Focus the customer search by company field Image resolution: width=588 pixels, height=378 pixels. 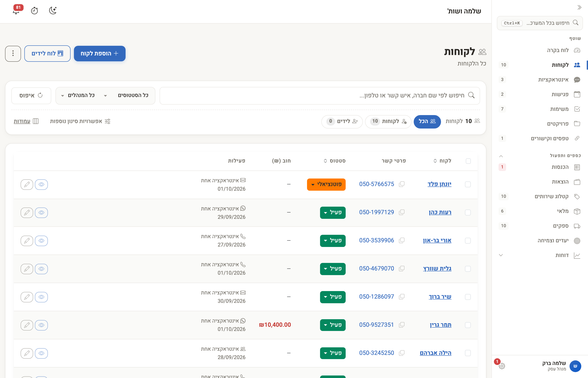320,96
